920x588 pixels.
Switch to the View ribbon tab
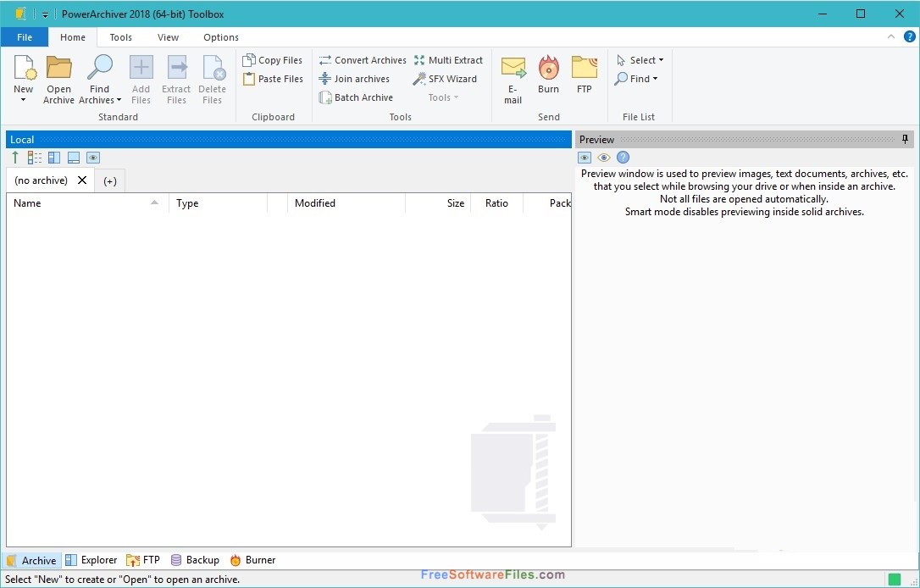point(168,37)
